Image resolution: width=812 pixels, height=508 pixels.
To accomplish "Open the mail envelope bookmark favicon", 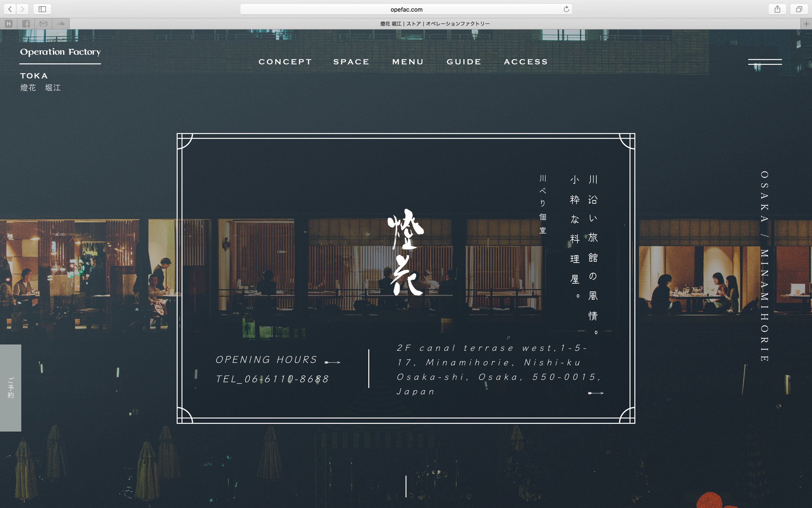I will pos(43,23).
